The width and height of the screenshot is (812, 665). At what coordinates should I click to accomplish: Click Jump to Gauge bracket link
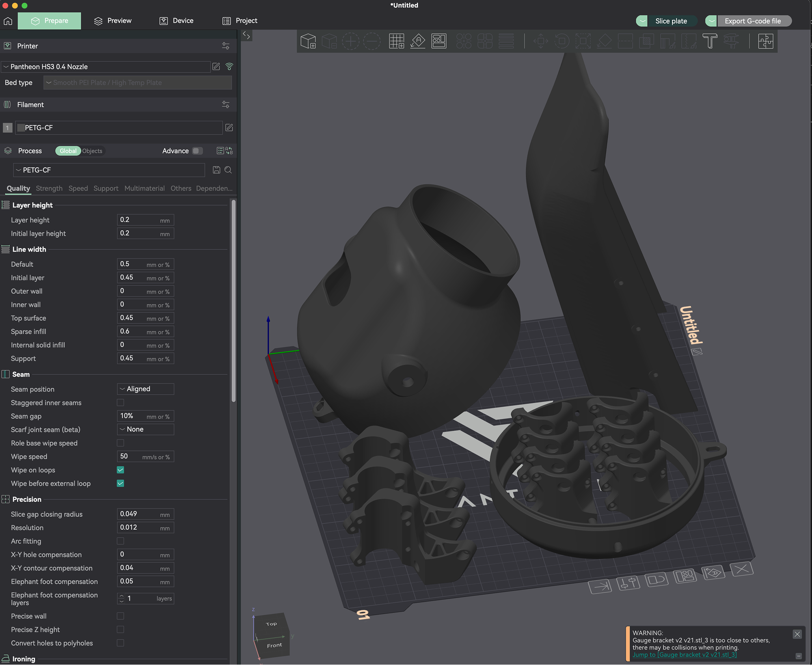pos(685,655)
